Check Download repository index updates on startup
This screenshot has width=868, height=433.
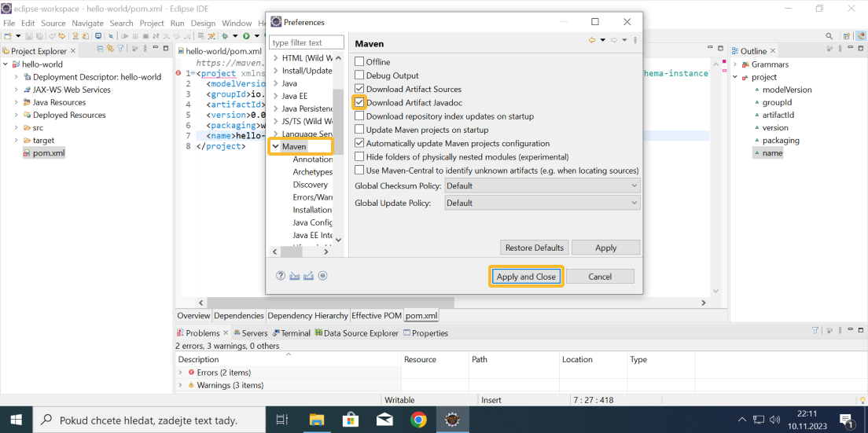tap(360, 116)
